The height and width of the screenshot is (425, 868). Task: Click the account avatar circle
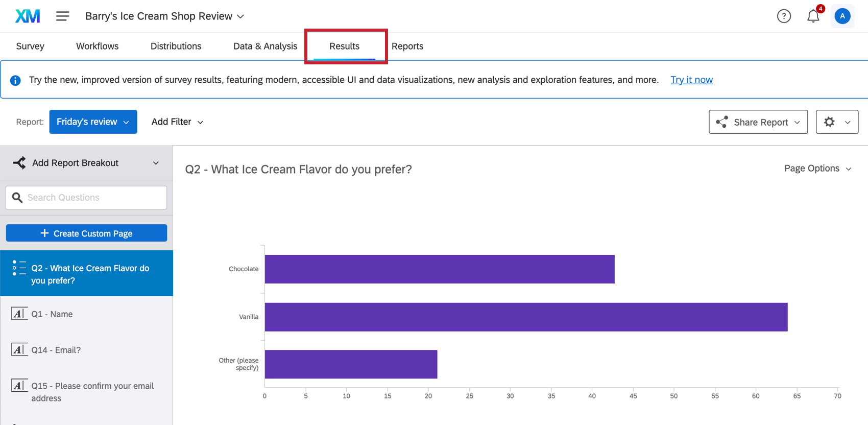(x=842, y=16)
